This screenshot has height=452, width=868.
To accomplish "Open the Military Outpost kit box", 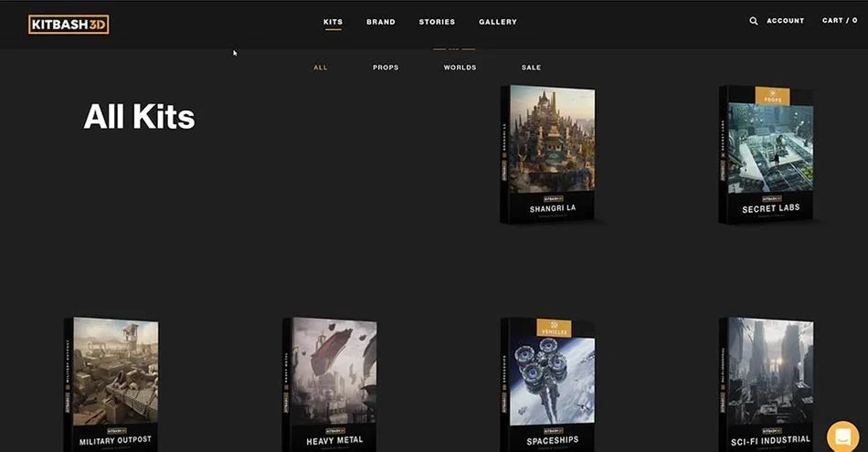I will pos(111,384).
